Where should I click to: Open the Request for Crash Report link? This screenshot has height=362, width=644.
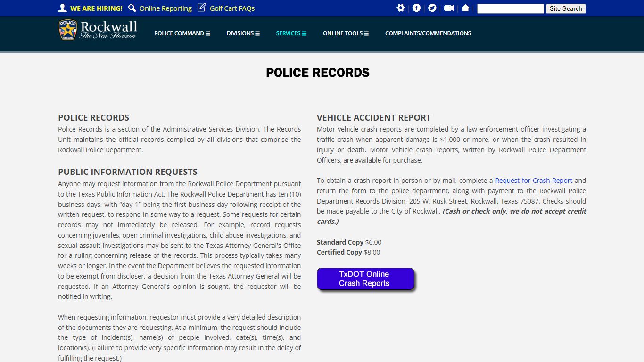[534, 181]
